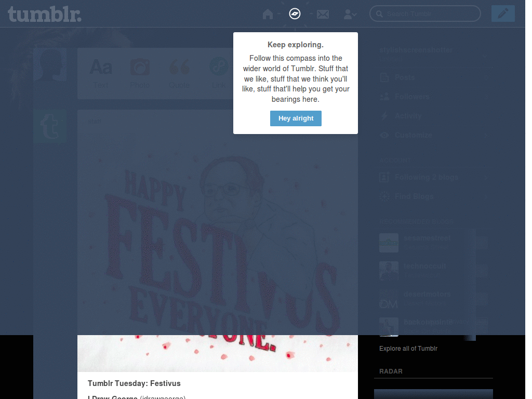The height and width of the screenshot is (399, 532).
Task: Open the Tumblr home dashboard icon
Action: coord(267,14)
